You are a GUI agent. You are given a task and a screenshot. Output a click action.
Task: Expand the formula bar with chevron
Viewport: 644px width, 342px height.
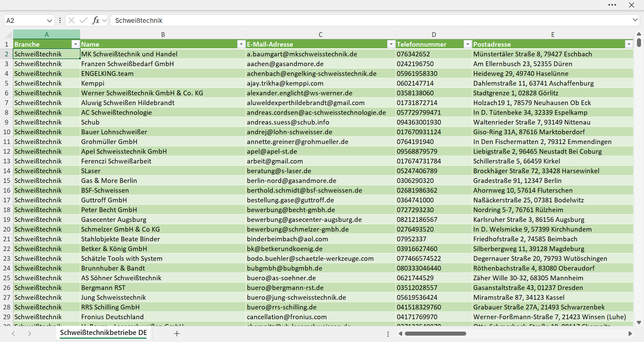pos(635,20)
